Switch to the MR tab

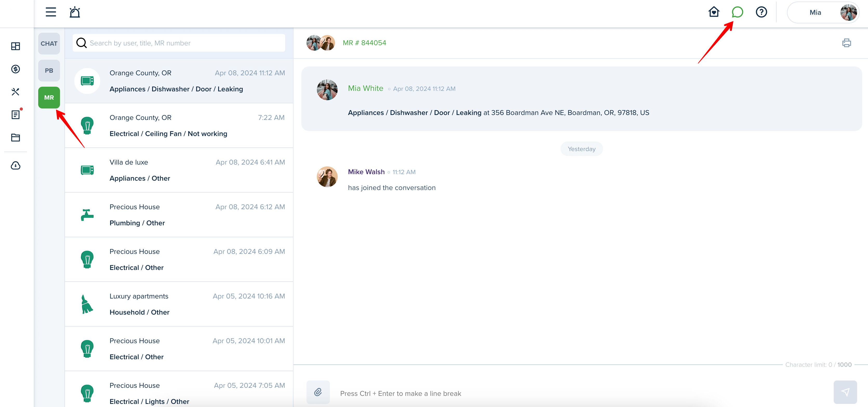pos(49,98)
